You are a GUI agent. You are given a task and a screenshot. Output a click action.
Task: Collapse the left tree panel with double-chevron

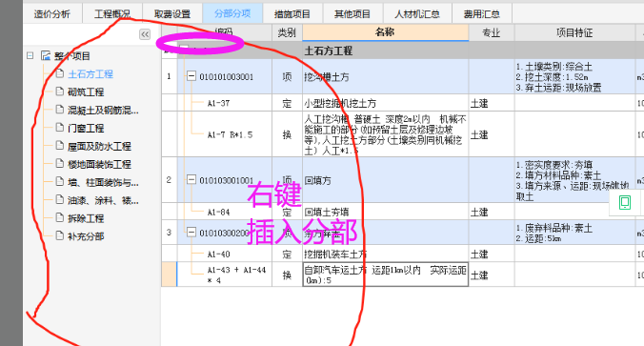(145, 34)
